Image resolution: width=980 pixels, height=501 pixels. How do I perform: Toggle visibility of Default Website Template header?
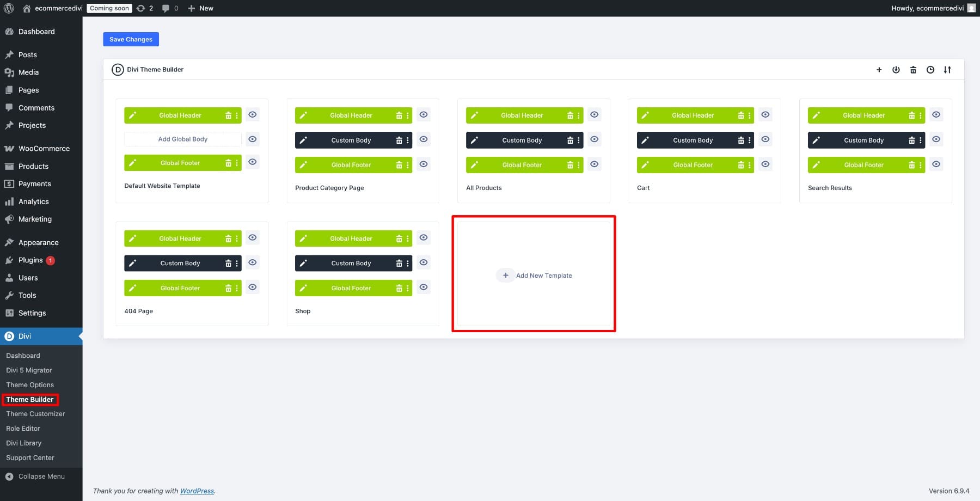[253, 115]
